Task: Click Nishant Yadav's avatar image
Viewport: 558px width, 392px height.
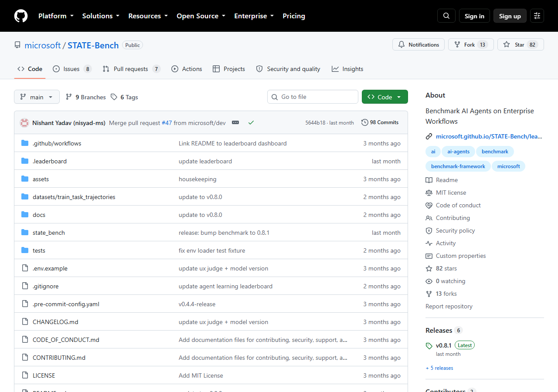Action: tap(24, 123)
